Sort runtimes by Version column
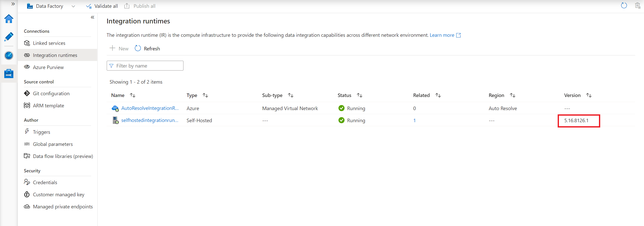The height and width of the screenshot is (226, 644). coord(589,95)
